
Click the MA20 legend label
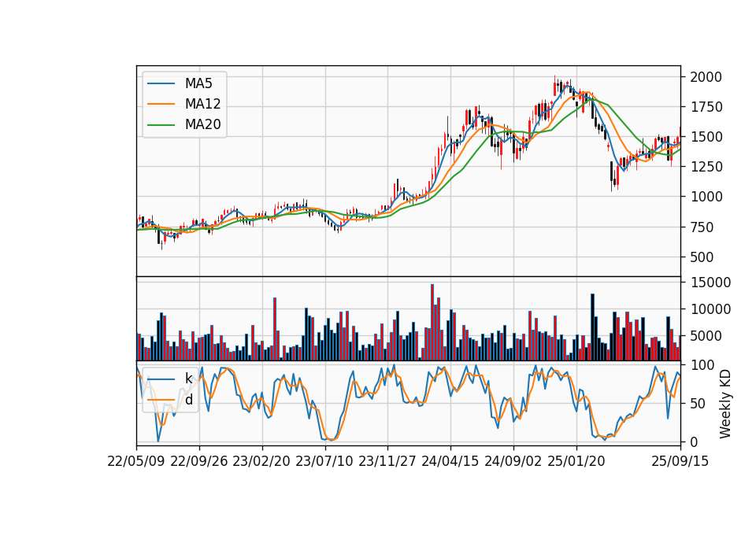[x=202, y=125]
